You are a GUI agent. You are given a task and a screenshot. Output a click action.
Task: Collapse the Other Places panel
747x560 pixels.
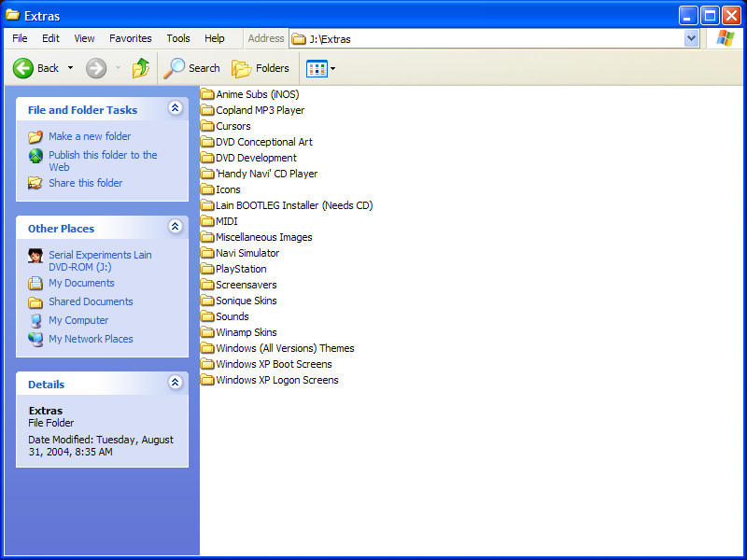pos(175,228)
